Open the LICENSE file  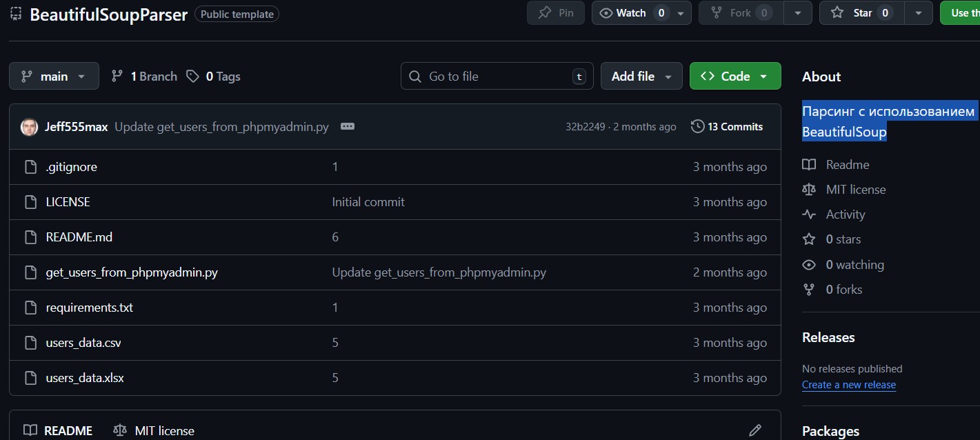point(68,202)
